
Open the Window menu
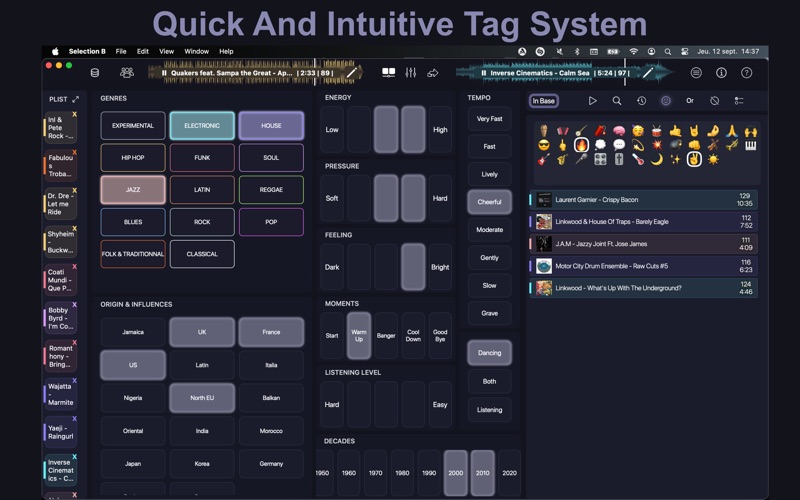[x=196, y=51]
